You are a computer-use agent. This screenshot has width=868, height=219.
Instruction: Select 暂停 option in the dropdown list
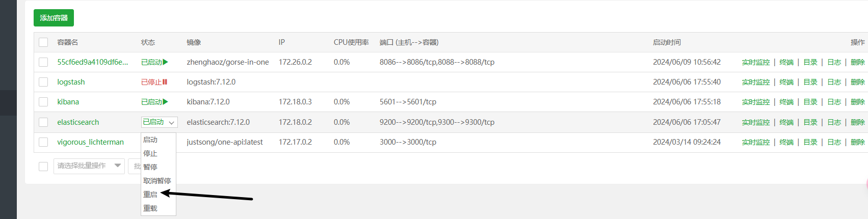click(x=150, y=167)
